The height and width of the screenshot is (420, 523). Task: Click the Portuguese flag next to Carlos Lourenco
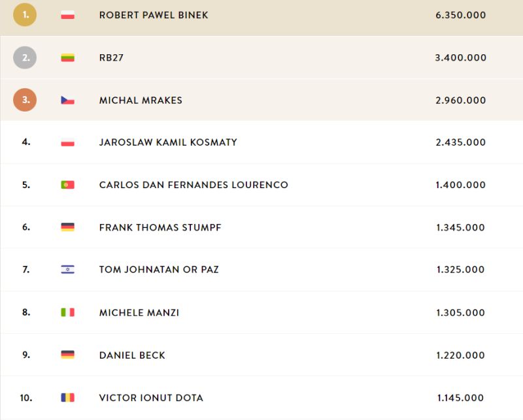(68, 185)
